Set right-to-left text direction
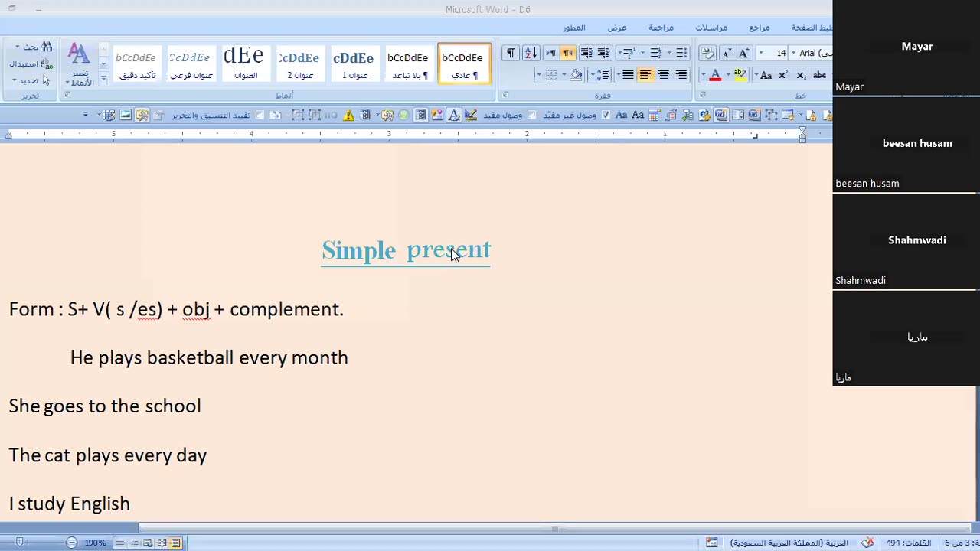The height and width of the screenshot is (551, 980). (568, 53)
